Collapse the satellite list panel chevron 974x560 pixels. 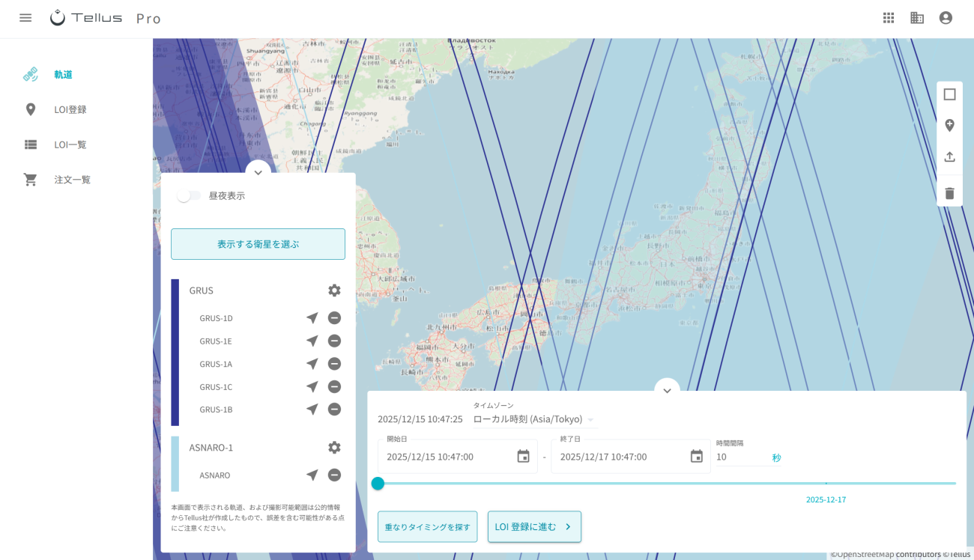pyautogui.click(x=258, y=172)
